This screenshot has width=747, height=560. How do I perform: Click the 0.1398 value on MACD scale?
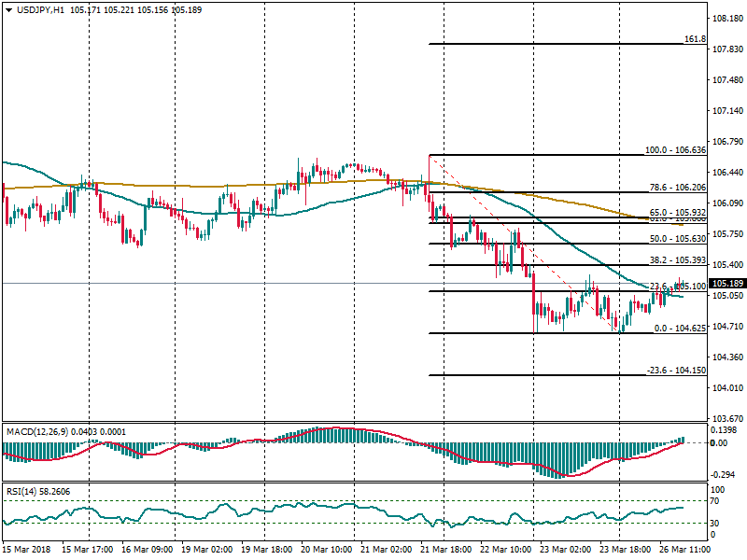click(x=725, y=429)
